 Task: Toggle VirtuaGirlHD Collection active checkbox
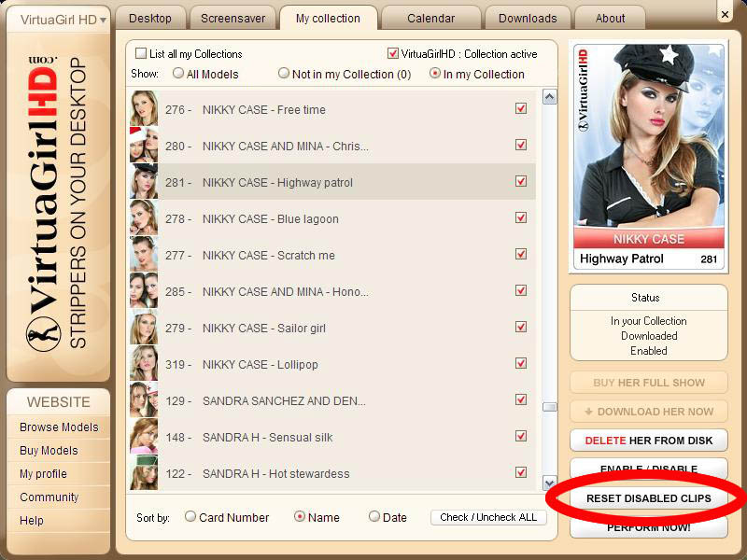point(392,53)
